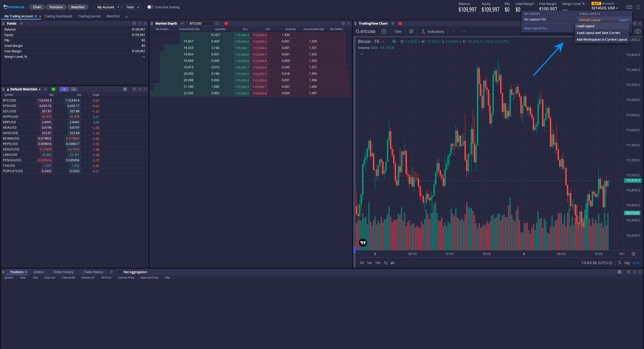
Task: Click fit-columns icon in watchlist header
Action: click(125, 89)
